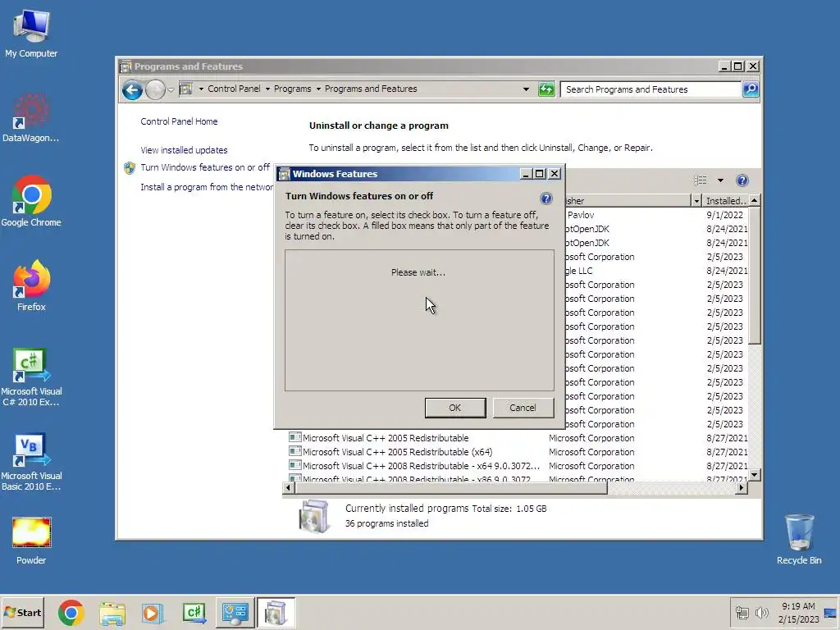Open the media player taskbar icon

[153, 612]
